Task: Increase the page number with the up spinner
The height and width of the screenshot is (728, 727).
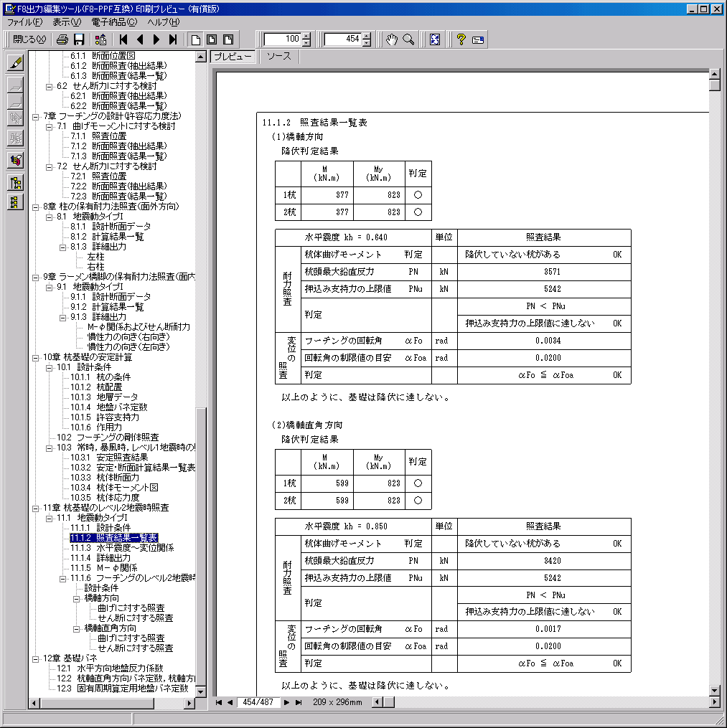Action: [x=367, y=36]
